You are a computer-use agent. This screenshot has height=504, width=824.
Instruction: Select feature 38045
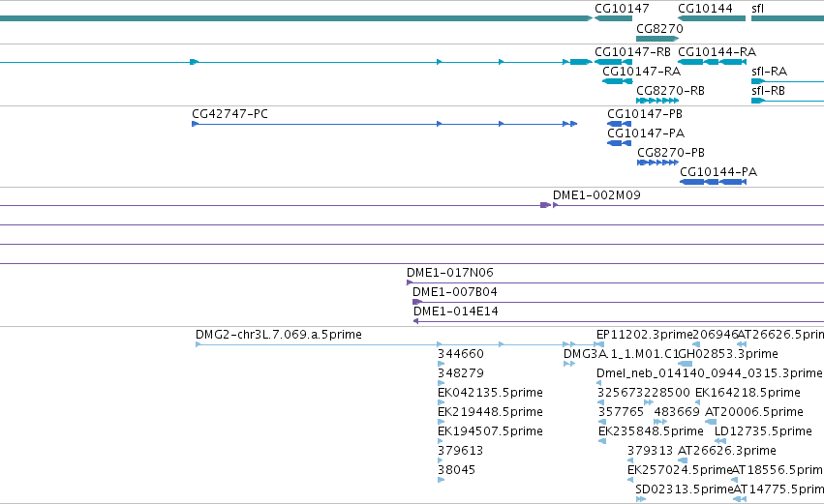point(456,470)
